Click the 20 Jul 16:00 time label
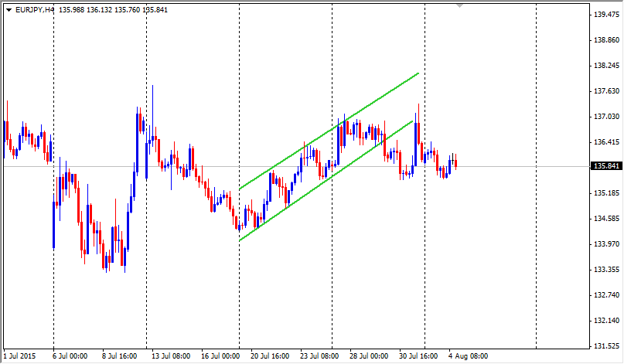The height and width of the screenshot is (364, 624). [x=270, y=356]
